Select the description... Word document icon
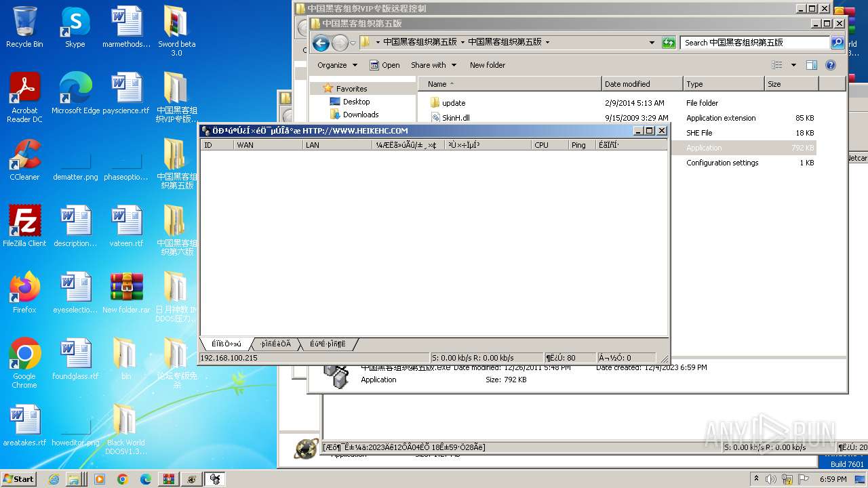The image size is (868, 488). tap(75, 226)
